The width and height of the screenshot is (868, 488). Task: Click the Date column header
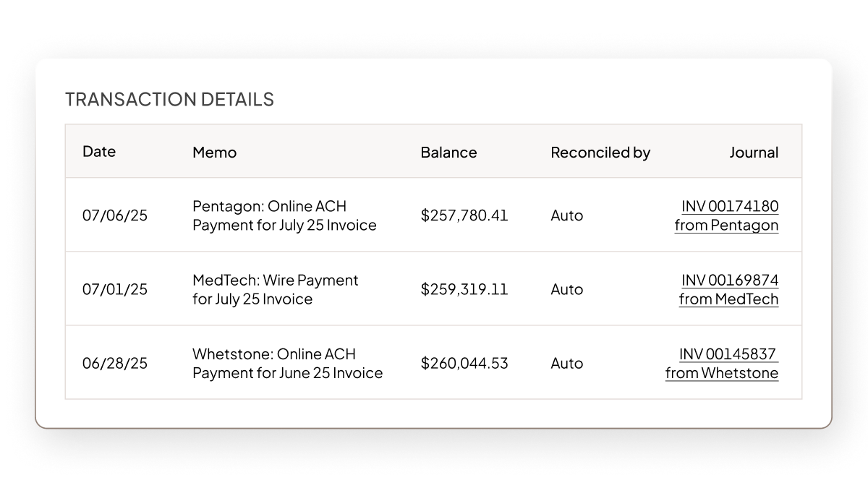tap(99, 152)
